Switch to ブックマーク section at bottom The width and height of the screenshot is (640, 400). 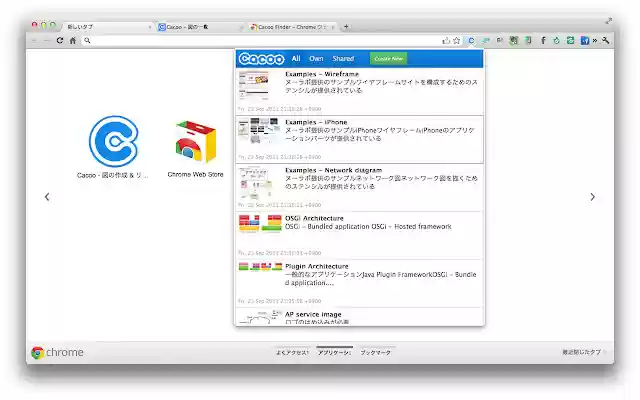(x=376, y=352)
